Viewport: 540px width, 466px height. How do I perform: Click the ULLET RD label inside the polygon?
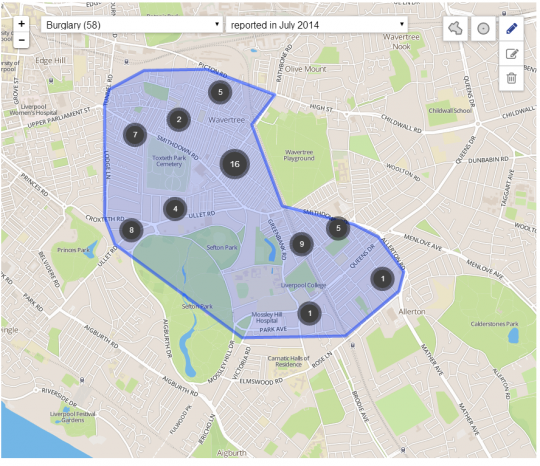tap(202, 214)
